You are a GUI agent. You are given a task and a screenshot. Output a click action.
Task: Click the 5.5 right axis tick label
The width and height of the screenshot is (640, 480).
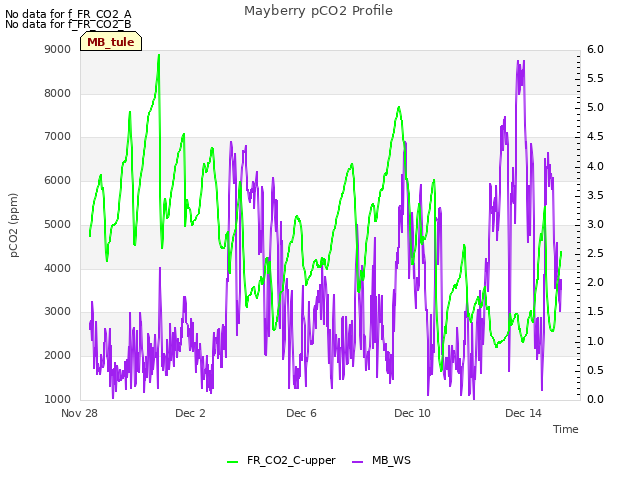[x=595, y=78]
